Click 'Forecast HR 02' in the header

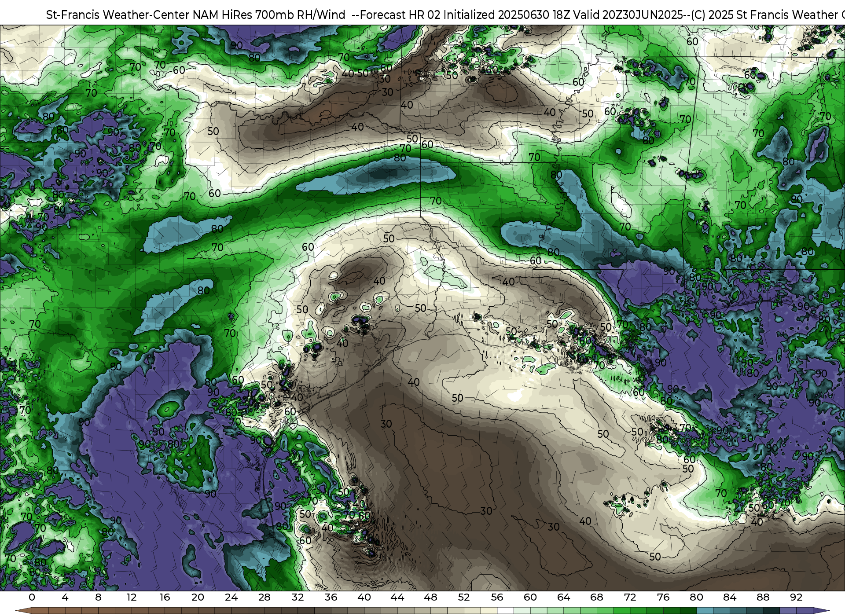[x=400, y=15]
